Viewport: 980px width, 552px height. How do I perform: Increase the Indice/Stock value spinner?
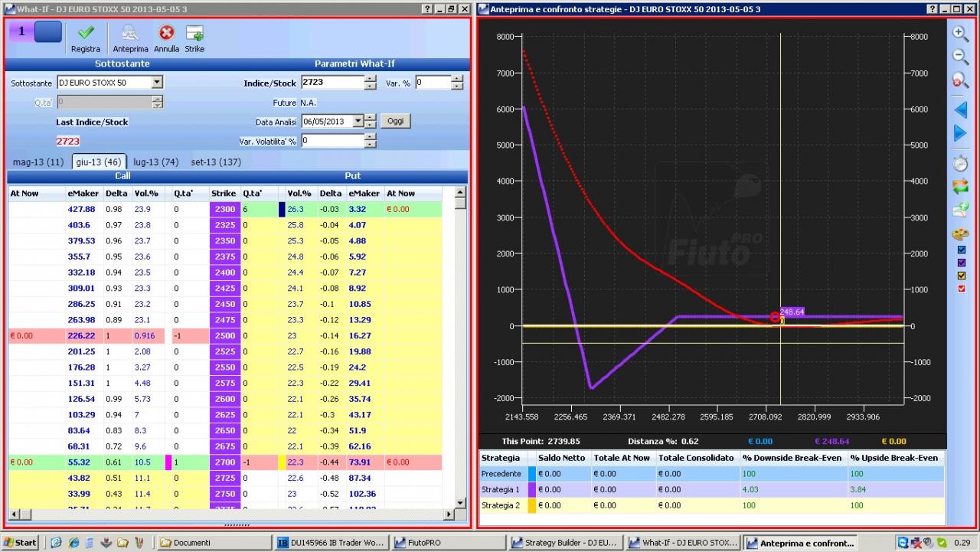coord(371,79)
